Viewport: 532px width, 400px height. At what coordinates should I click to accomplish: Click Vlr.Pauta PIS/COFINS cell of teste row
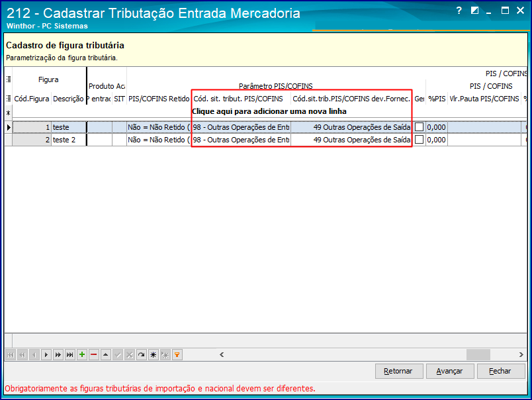point(484,127)
